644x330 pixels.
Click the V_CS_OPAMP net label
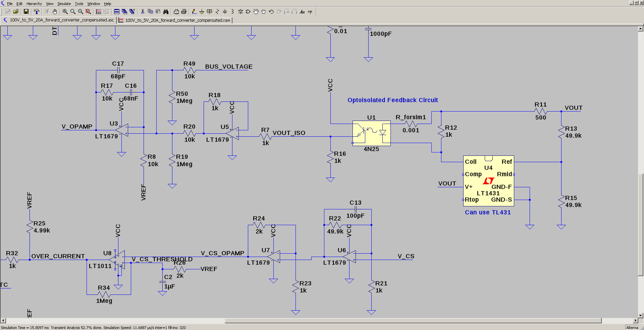[x=222, y=253]
